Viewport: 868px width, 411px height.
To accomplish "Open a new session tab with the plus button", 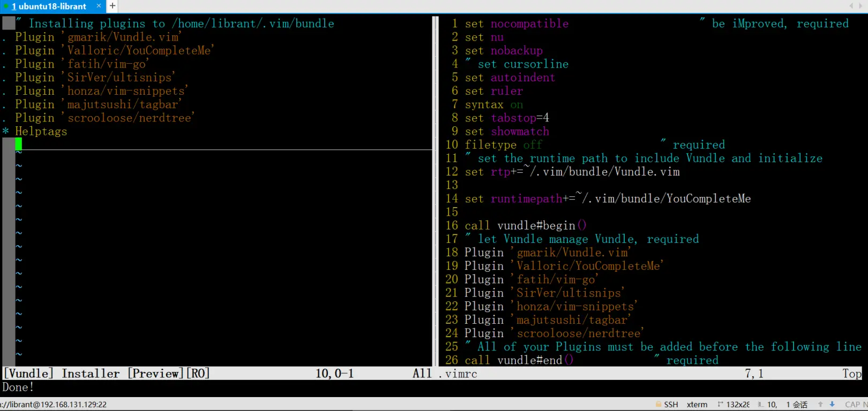I will click(113, 6).
